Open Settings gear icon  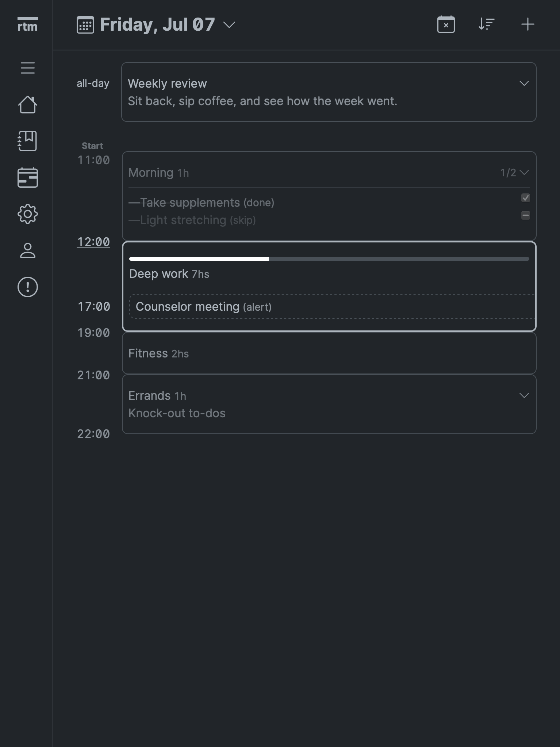(28, 214)
